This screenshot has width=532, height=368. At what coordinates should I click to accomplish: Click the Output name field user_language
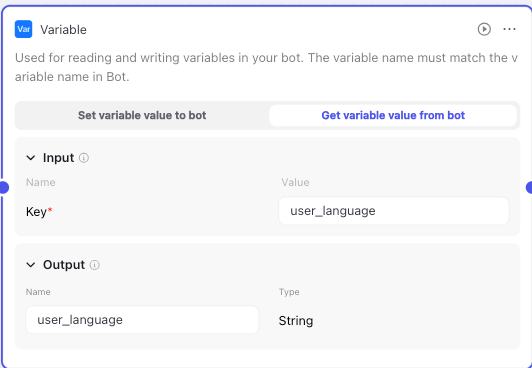[x=142, y=320]
